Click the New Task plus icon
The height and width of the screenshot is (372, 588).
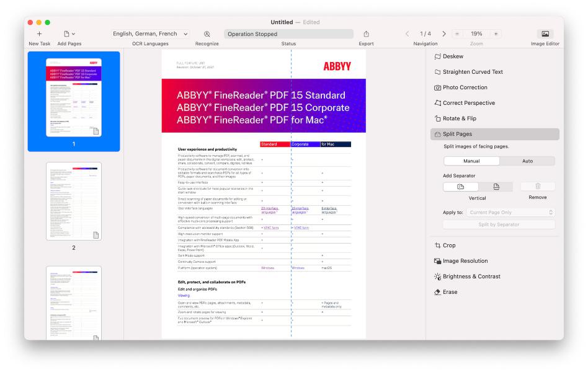coord(39,33)
